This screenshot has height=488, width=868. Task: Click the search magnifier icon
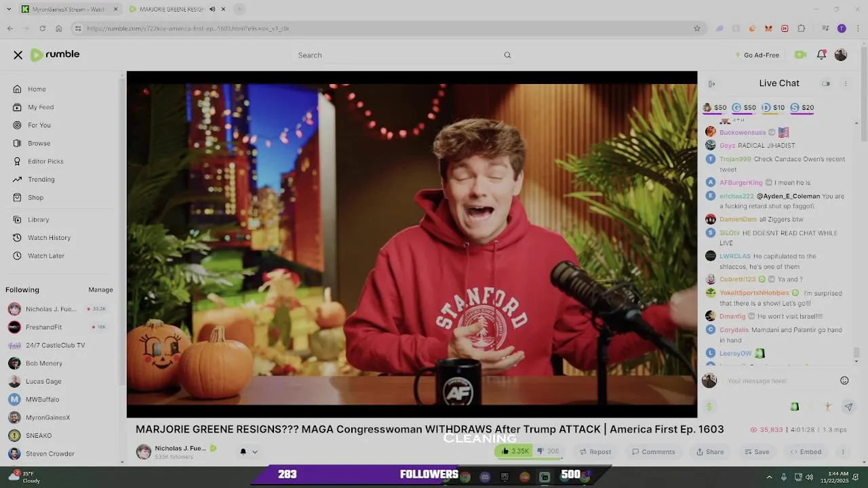coord(507,55)
